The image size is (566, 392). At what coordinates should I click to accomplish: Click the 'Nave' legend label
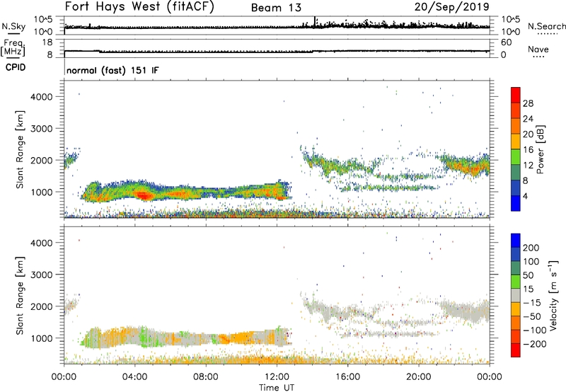[x=538, y=50]
